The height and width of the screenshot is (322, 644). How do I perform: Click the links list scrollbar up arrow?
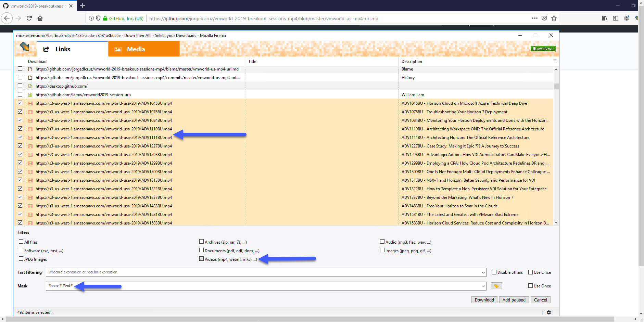click(556, 69)
